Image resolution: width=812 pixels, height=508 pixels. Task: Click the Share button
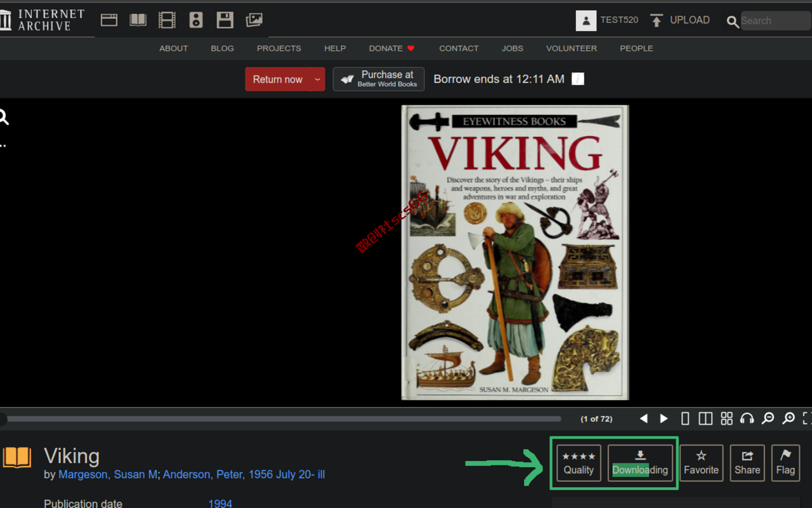[747, 464]
